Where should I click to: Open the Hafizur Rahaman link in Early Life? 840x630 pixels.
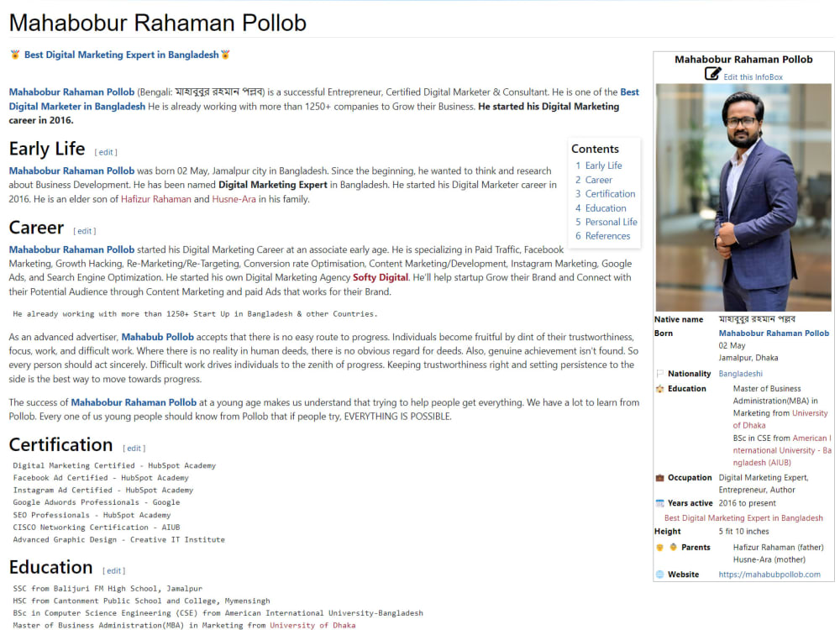click(156, 199)
